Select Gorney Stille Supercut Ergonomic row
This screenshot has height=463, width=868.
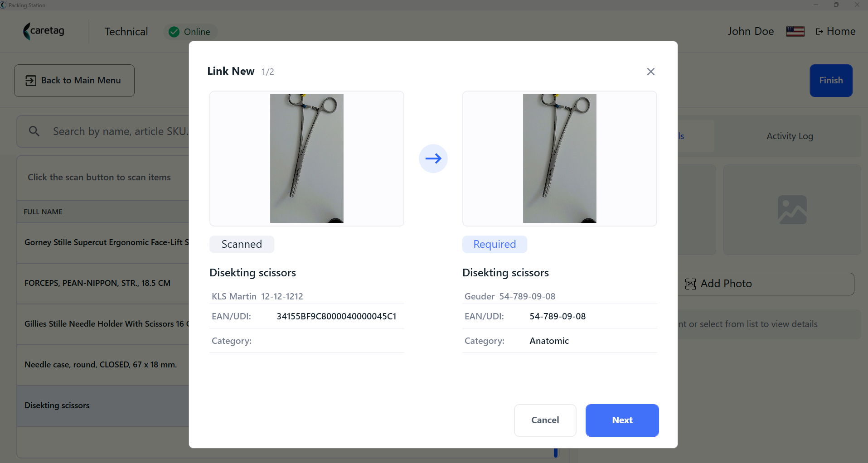pyautogui.click(x=103, y=242)
